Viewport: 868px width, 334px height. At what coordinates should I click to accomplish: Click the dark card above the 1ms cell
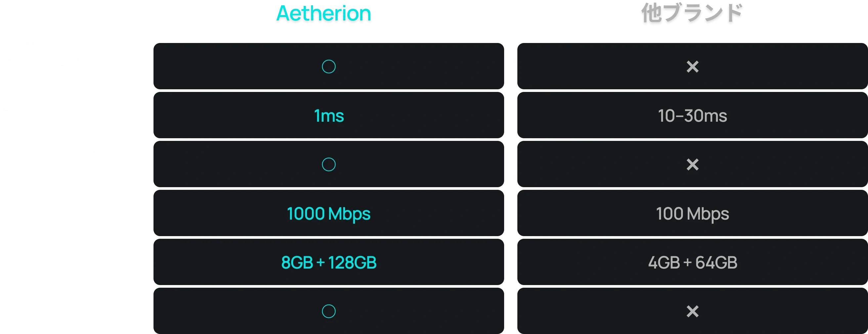[x=328, y=66]
